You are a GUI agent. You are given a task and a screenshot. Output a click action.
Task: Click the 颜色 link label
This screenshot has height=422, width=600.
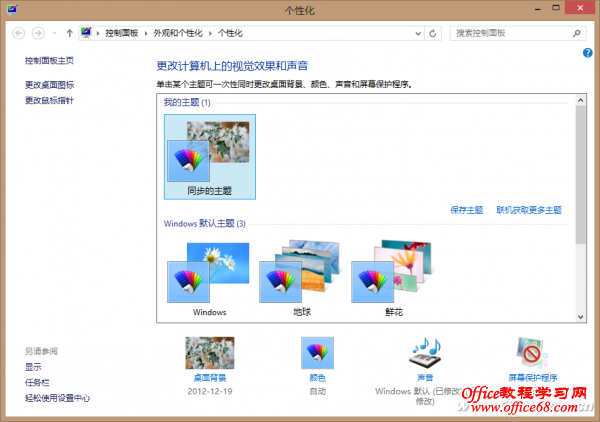point(317,378)
